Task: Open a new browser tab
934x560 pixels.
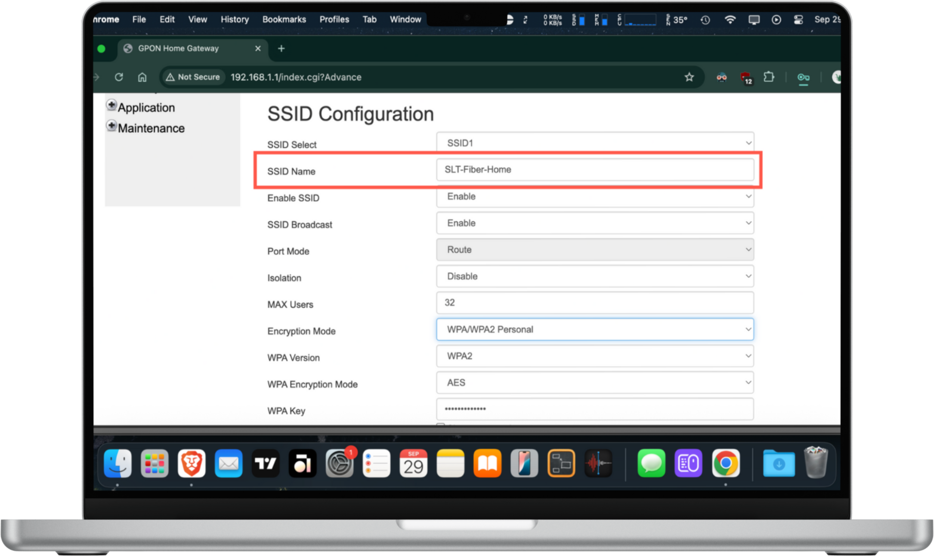Action: (281, 49)
